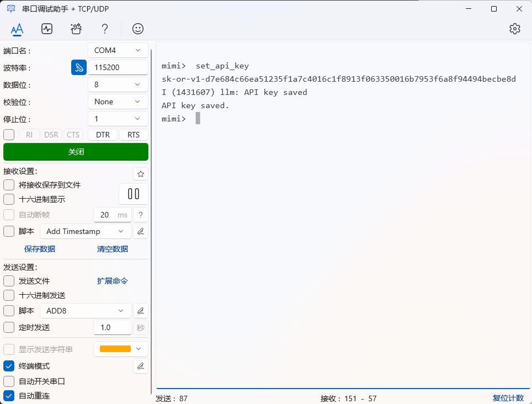The image size is (532, 404).
Task: Select the serial debug assistant text mode tab
Action: point(17,29)
